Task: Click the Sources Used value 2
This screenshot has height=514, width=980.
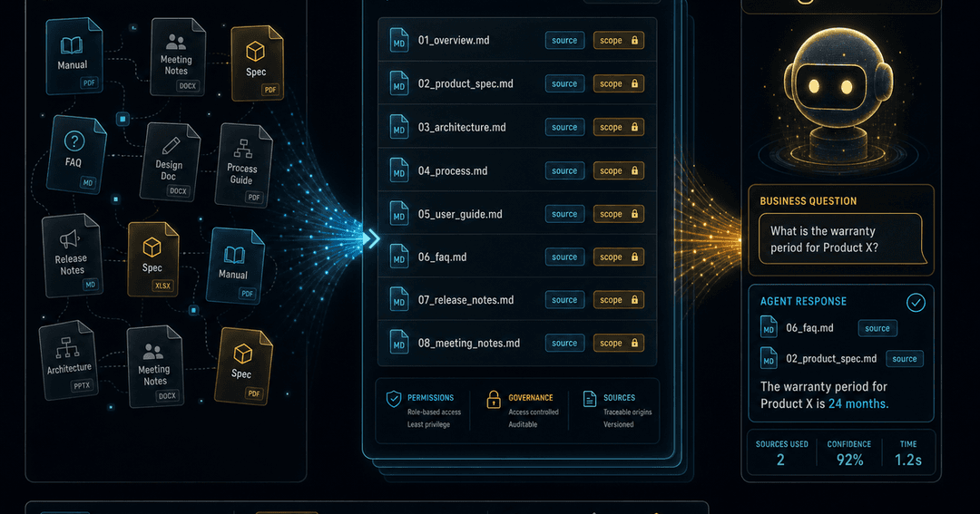Action: coord(780,461)
